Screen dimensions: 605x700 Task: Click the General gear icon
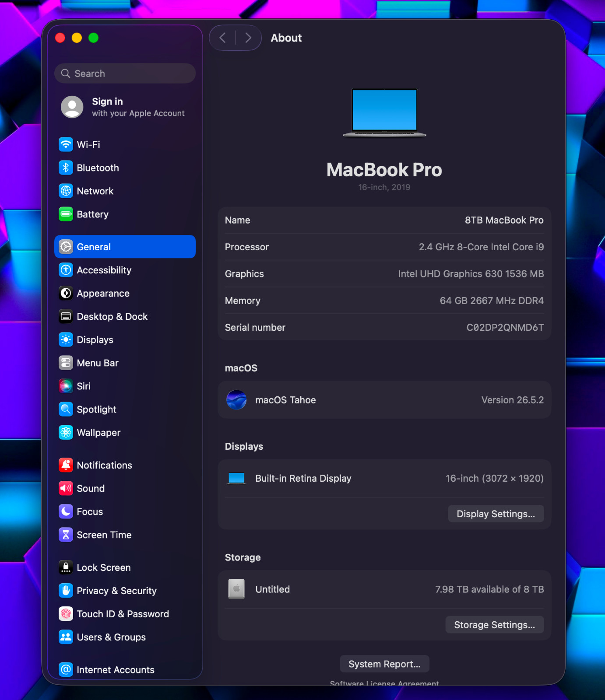pyautogui.click(x=66, y=247)
